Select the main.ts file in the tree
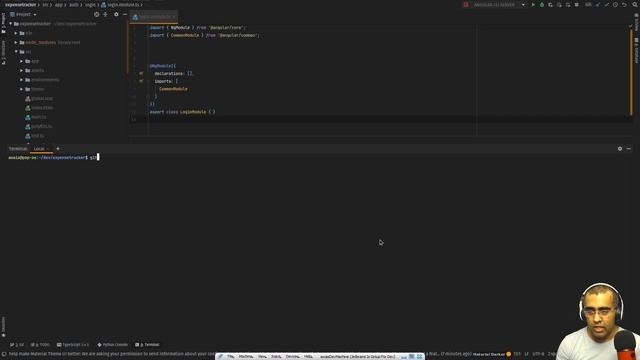Image resolution: width=640 pixels, height=360 pixels. [x=36, y=117]
